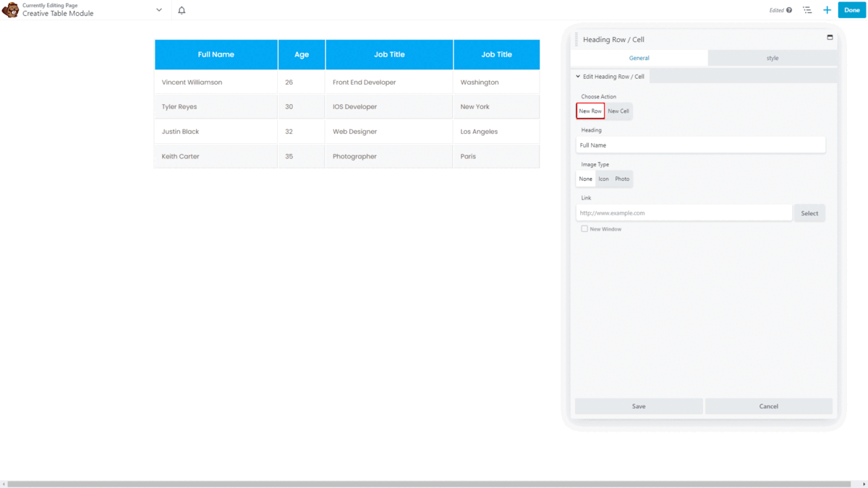Click the blue plus icon to add content

[827, 9]
